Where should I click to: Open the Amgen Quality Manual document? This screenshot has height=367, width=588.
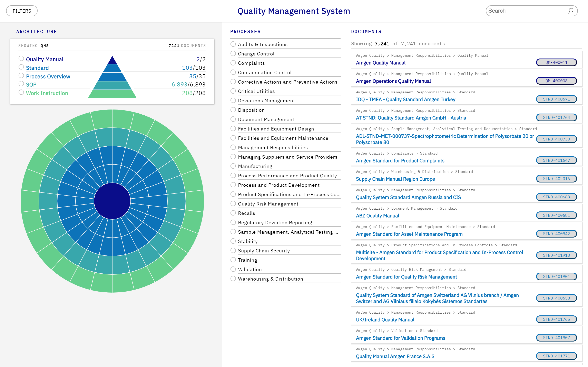381,63
